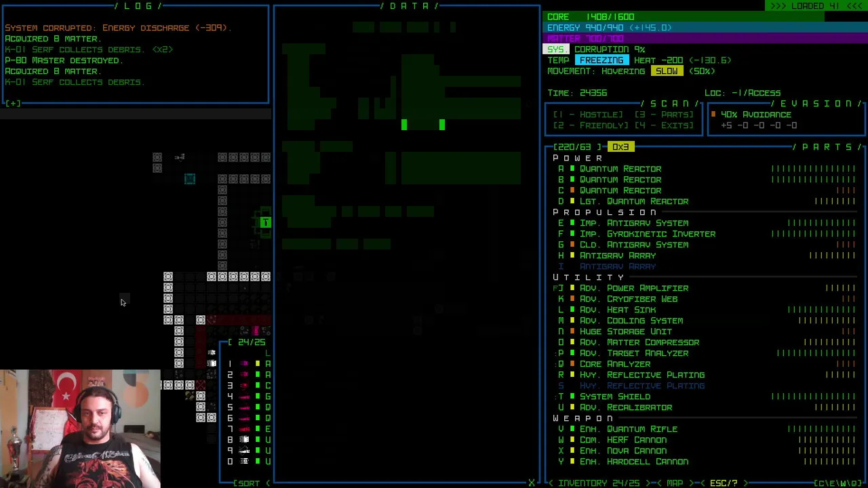The height and width of the screenshot is (488, 868).
Task: Click status square of Lgt. Quantum Reactor
Action: (x=572, y=201)
